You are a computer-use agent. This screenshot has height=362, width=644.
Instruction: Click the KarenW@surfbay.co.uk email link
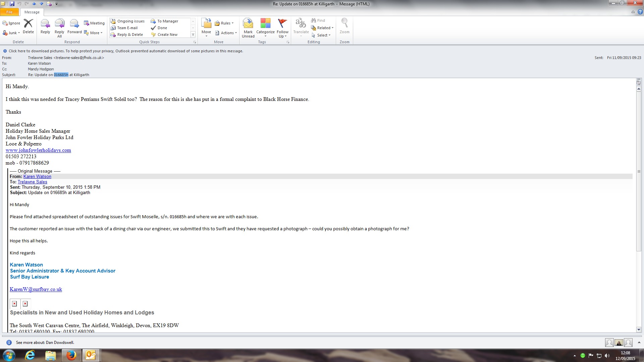(36, 289)
